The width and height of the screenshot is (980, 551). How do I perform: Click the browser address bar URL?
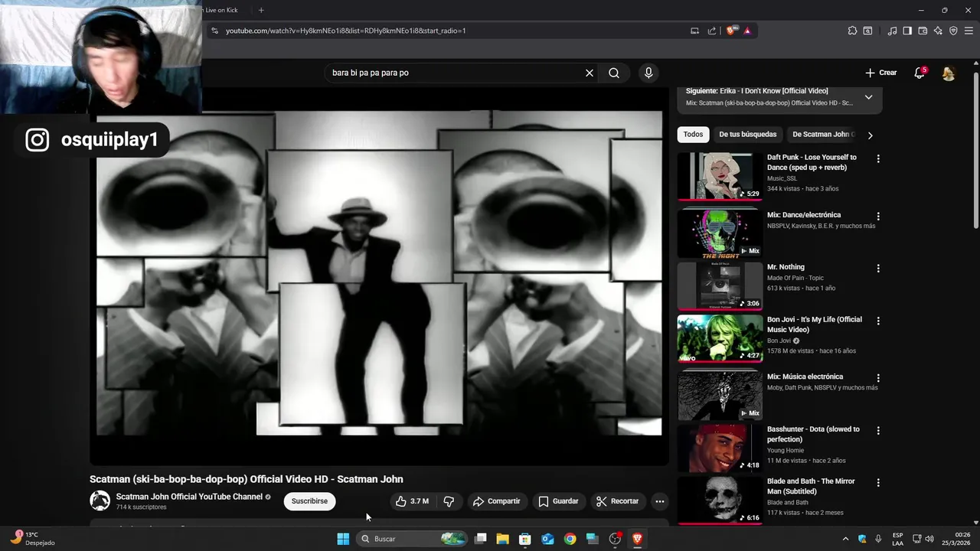(x=345, y=31)
